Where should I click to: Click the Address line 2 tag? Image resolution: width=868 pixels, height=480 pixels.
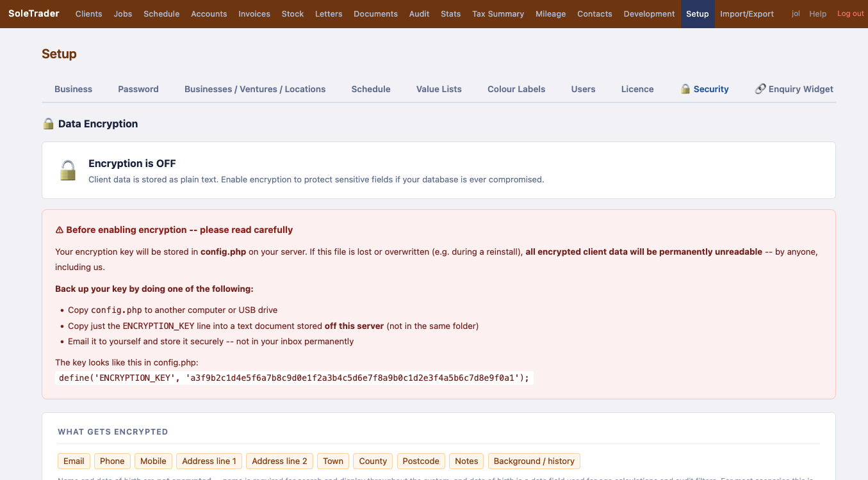pyautogui.click(x=279, y=461)
